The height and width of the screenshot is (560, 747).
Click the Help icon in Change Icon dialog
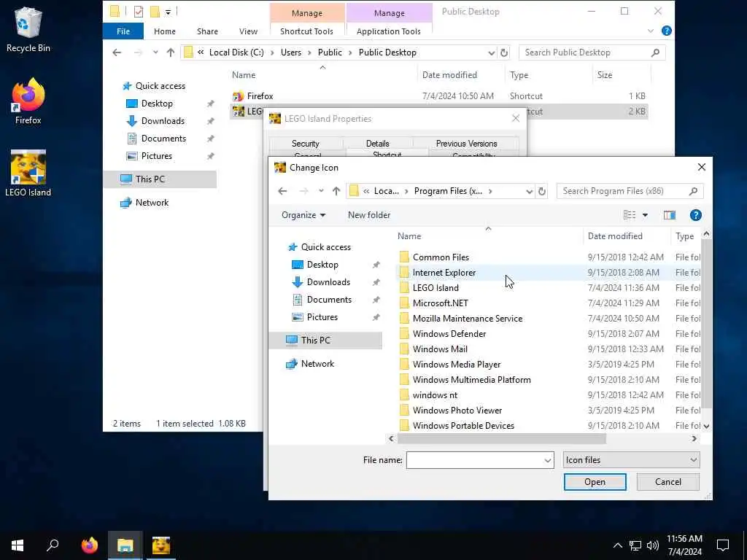[695, 215]
